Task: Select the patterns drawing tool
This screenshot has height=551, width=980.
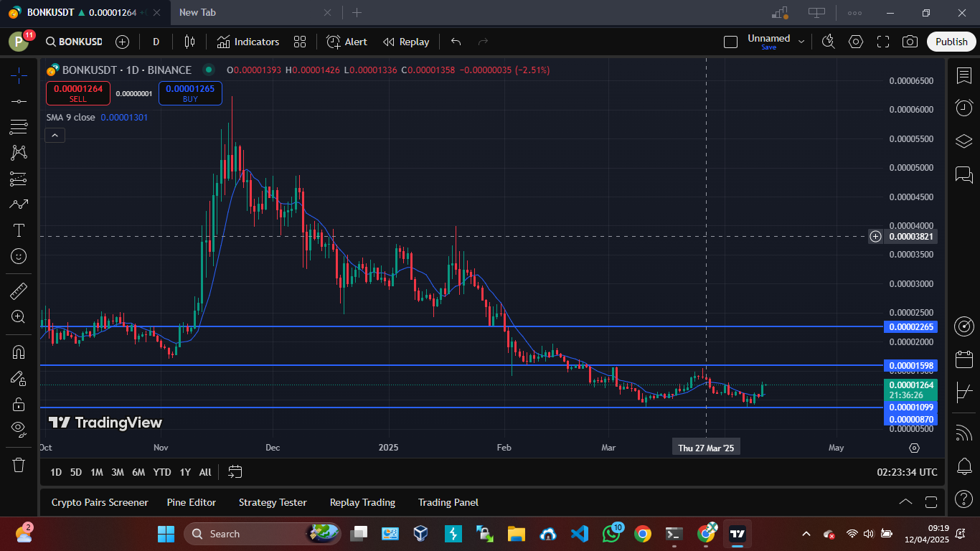Action: pyautogui.click(x=19, y=153)
